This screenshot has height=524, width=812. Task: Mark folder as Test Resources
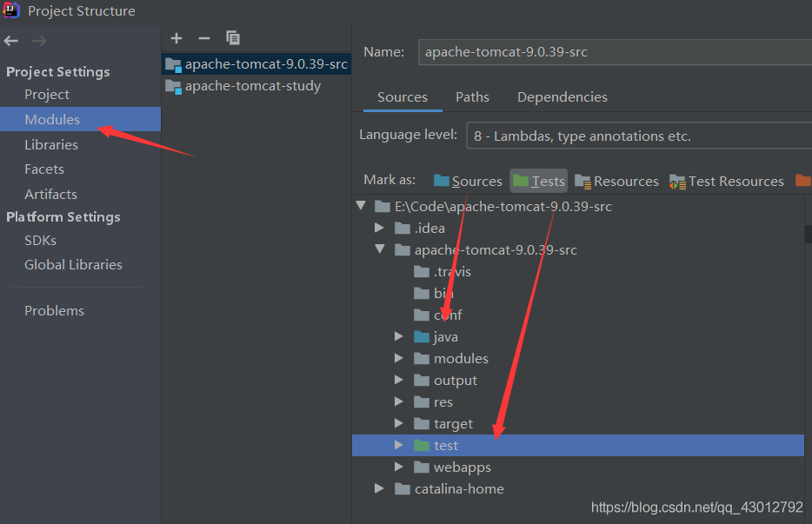coord(726,182)
